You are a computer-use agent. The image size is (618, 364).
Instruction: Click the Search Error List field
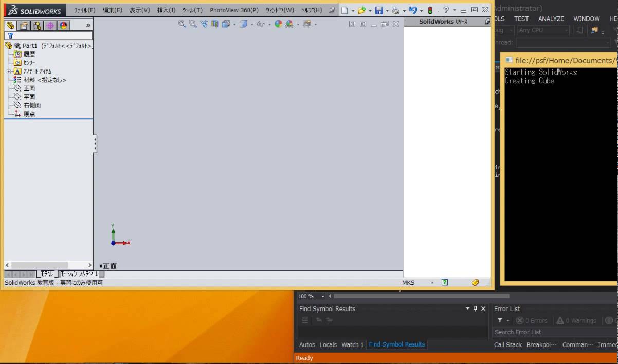pyautogui.click(x=555, y=332)
